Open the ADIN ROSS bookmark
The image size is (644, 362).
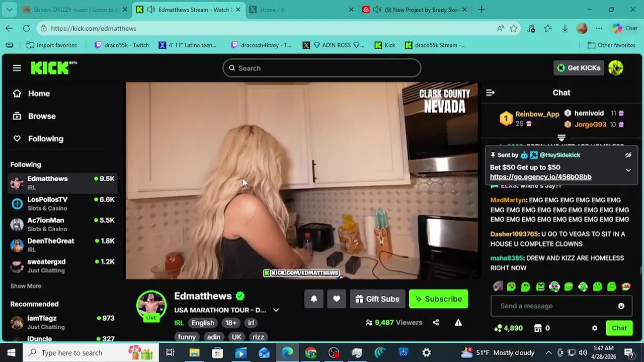(334, 45)
